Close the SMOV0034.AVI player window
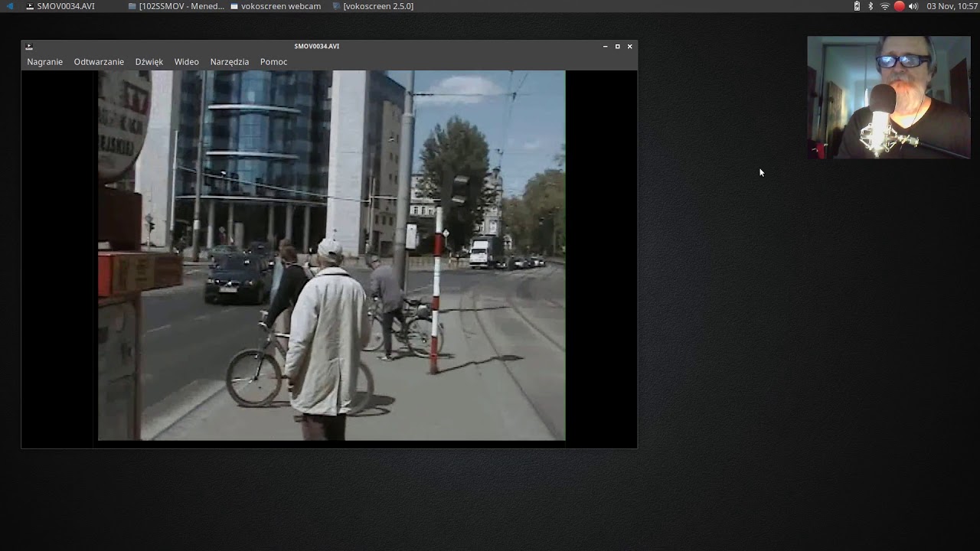 pyautogui.click(x=629, y=46)
